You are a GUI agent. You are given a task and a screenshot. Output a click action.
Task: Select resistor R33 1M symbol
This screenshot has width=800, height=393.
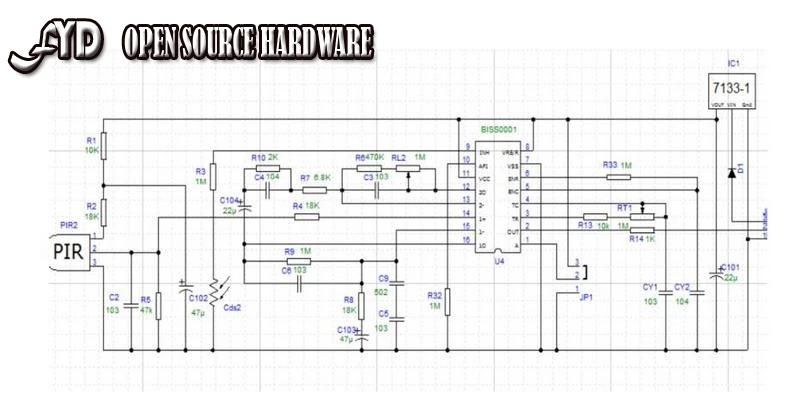pyautogui.click(x=618, y=177)
